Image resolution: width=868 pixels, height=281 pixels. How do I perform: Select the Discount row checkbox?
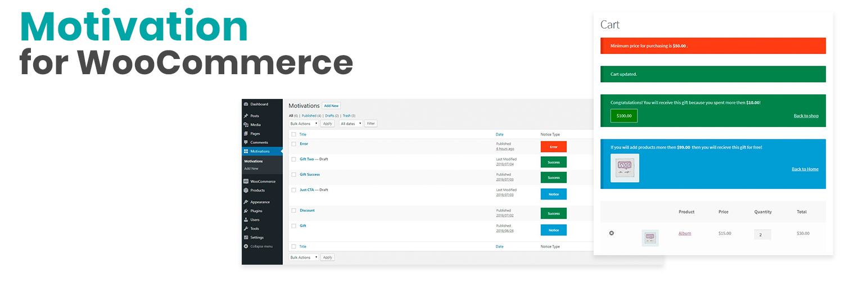coord(293,211)
